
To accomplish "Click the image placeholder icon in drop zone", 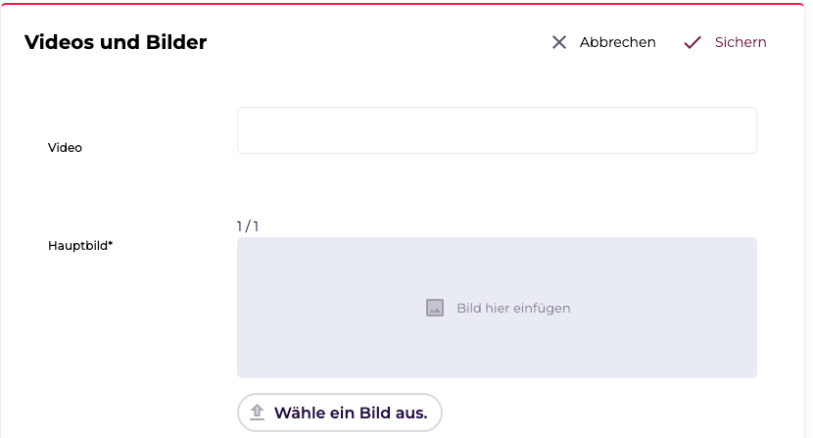I will [434, 308].
